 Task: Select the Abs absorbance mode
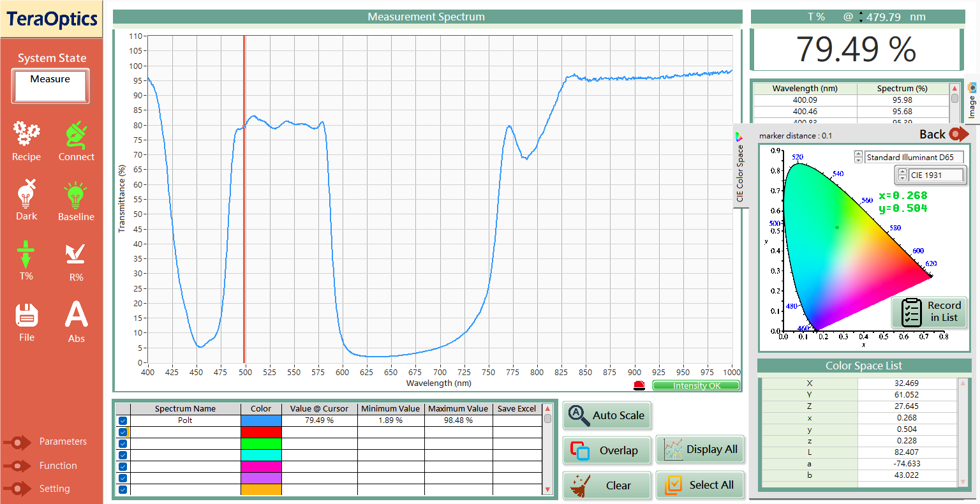76,315
